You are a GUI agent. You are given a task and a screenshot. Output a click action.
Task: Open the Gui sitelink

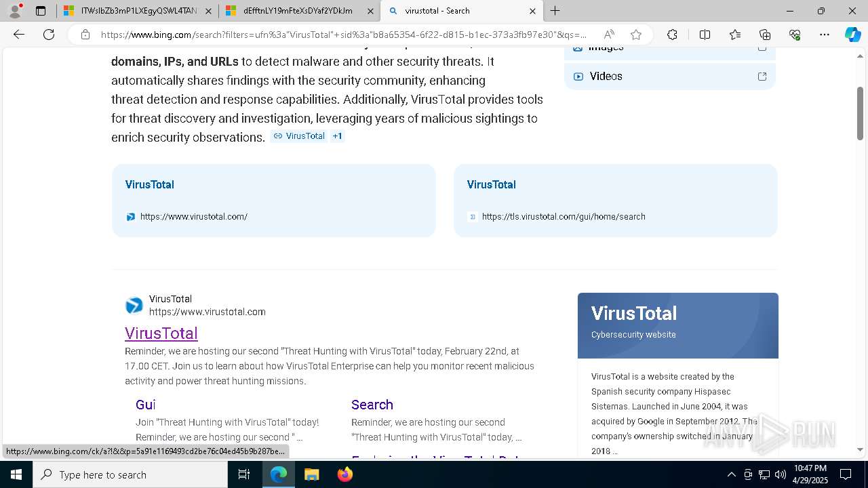[x=146, y=405]
